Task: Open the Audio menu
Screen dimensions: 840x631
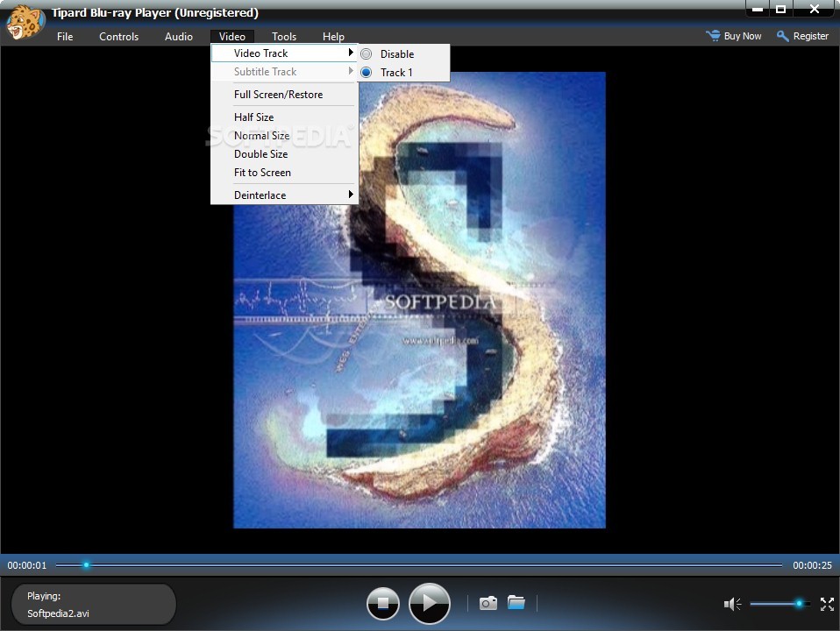Action: pyautogui.click(x=178, y=37)
